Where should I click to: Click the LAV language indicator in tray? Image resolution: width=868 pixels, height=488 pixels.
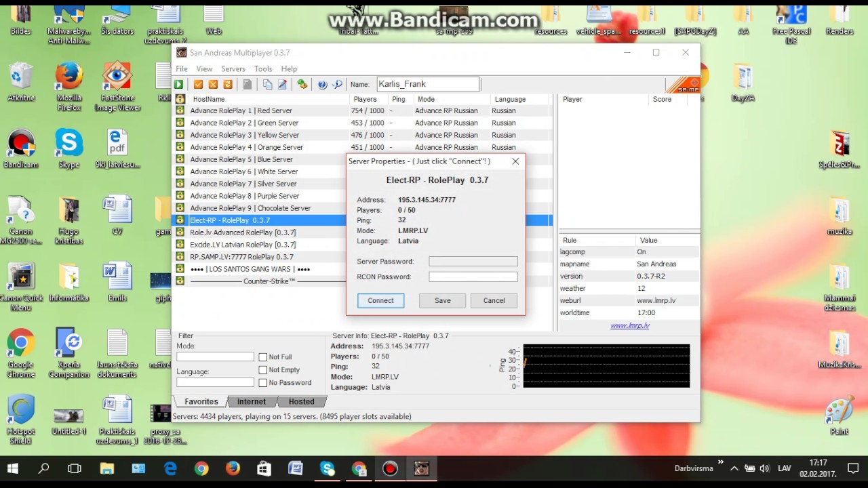pyautogui.click(x=784, y=468)
